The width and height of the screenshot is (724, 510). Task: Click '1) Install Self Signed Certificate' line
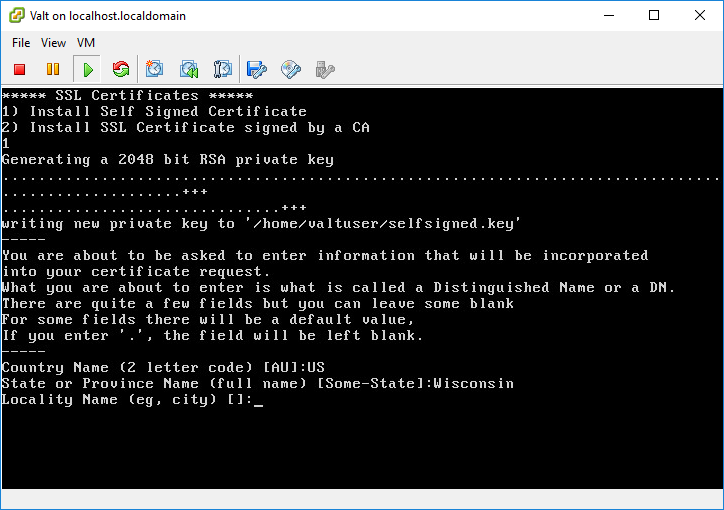[x=154, y=112]
